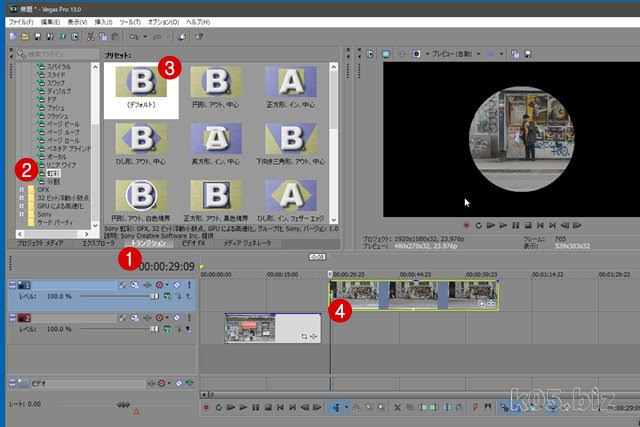Open プレビュー(自動) quality dropdown
This screenshot has width=640, height=427.
pos(456,54)
